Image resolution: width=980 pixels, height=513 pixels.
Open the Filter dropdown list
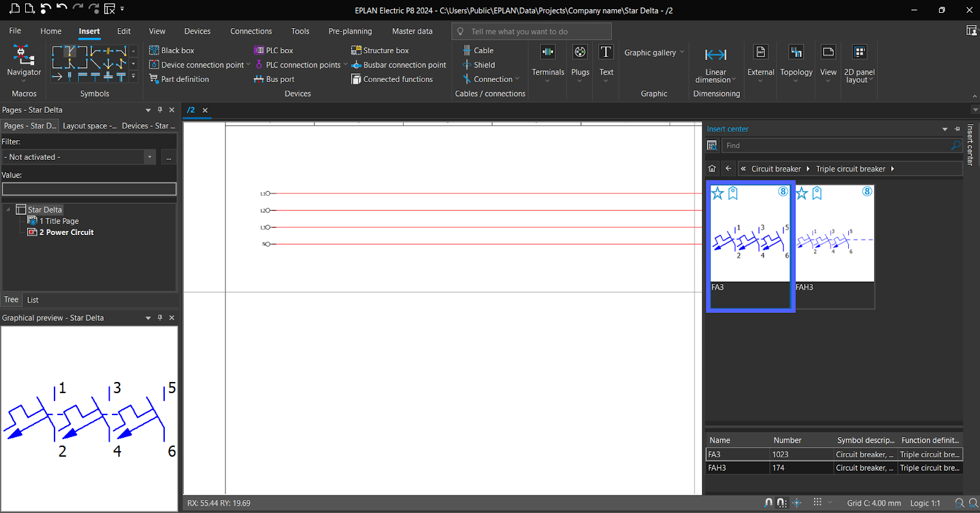pyautogui.click(x=149, y=157)
